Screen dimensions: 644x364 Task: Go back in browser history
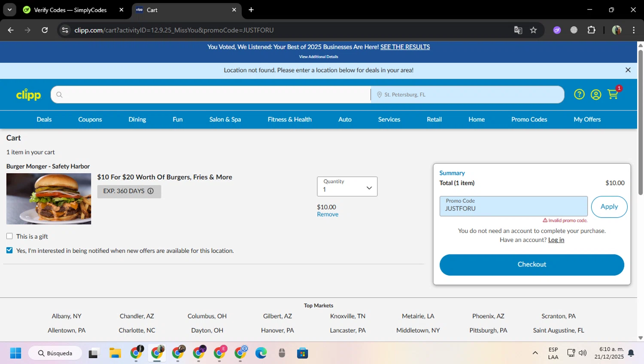point(11,30)
